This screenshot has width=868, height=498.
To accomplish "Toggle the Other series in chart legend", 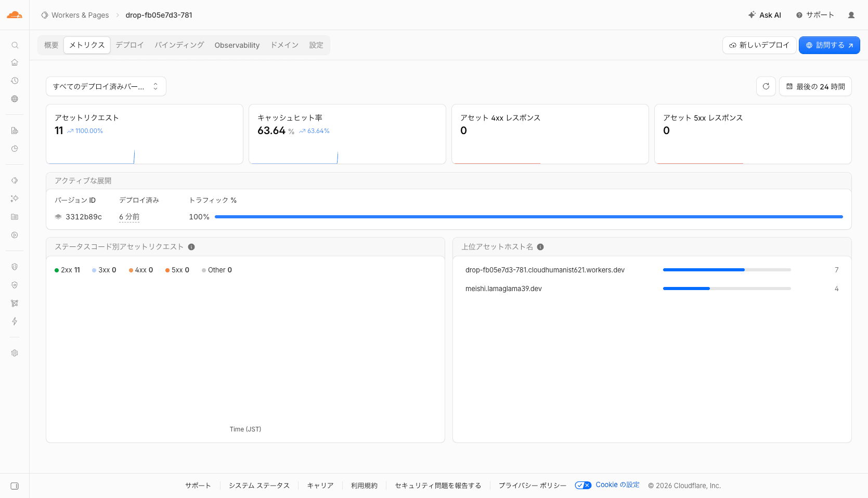I will pos(217,270).
